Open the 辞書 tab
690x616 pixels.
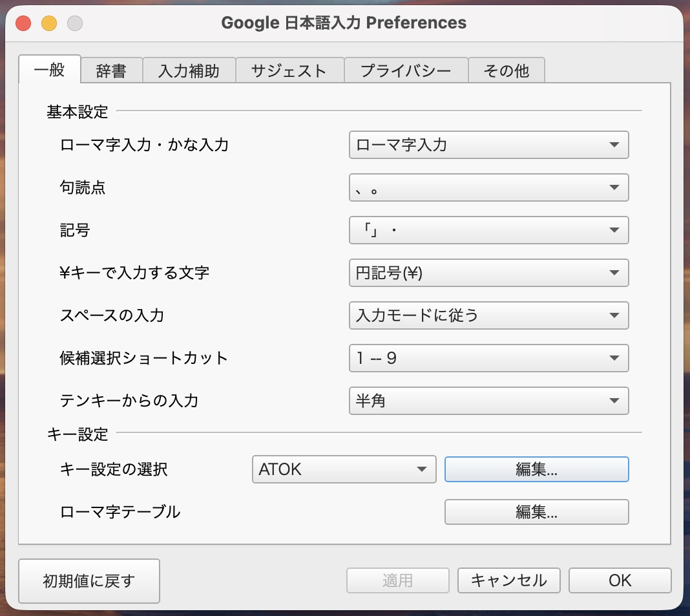pyautogui.click(x=111, y=70)
